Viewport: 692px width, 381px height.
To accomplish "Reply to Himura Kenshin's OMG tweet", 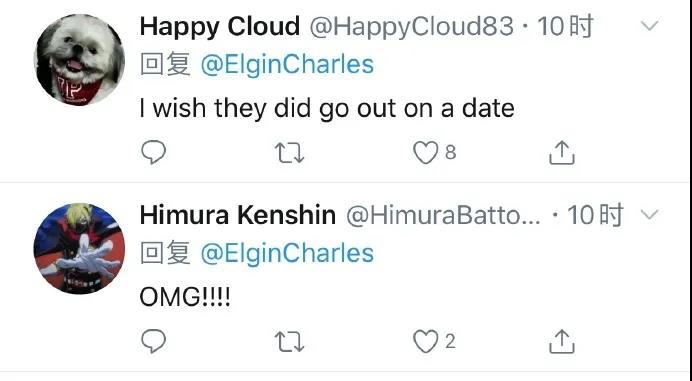I will click(153, 341).
